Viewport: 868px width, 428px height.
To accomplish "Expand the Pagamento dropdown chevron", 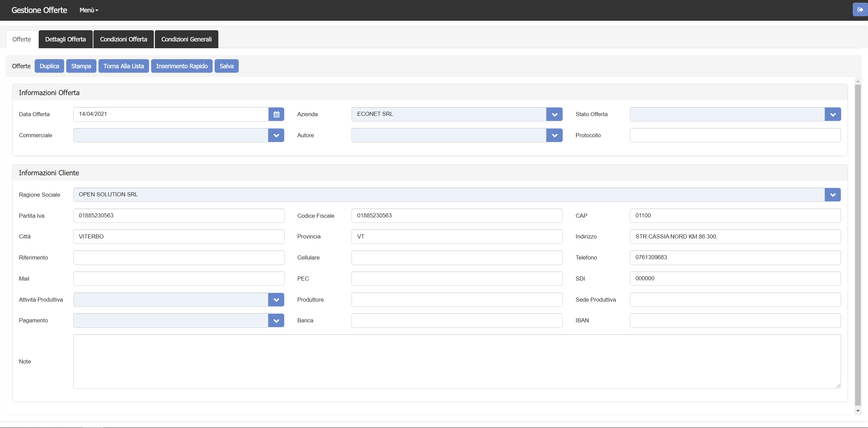I will click(276, 320).
